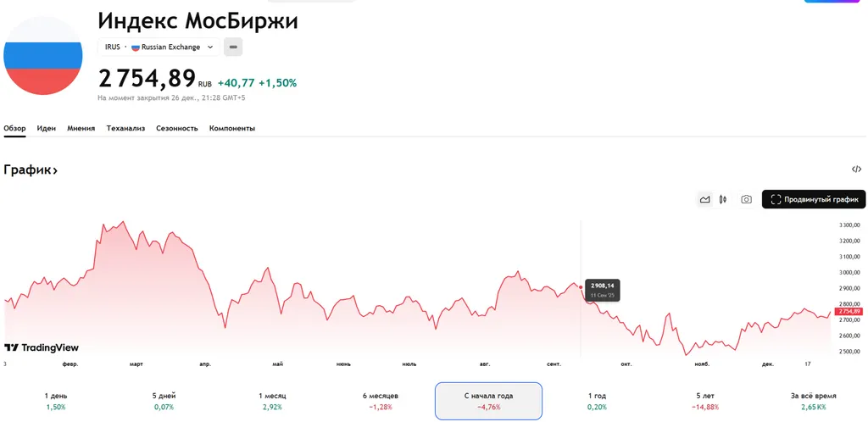Go to the Компоненты tab
The width and height of the screenshot is (868, 422).
[x=231, y=128]
